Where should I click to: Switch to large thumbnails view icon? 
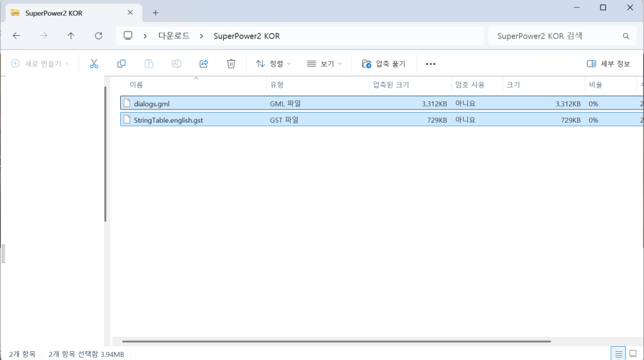[633, 354]
